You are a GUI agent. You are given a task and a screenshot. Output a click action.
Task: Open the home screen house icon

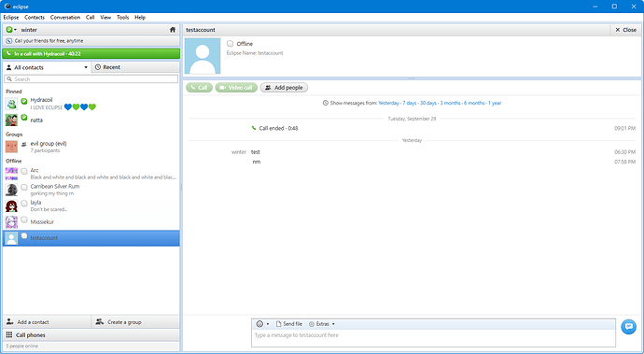pos(173,30)
